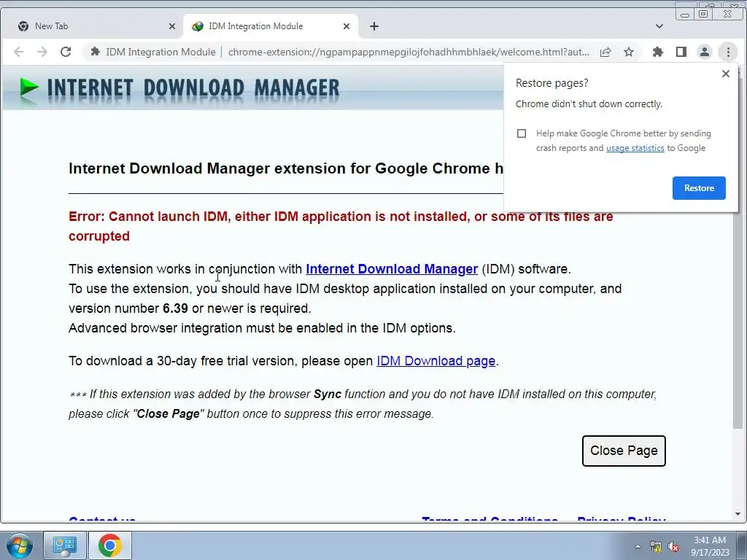Dismiss the Restore pages popup
This screenshot has width=747, height=560.
click(x=726, y=74)
